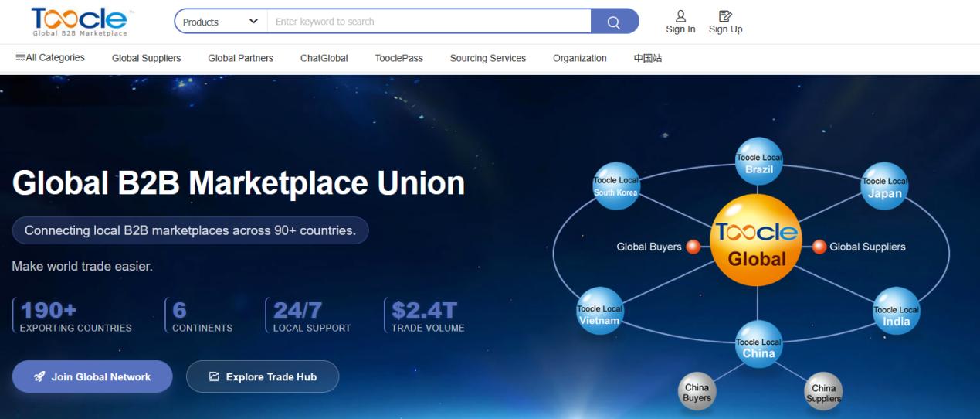980x419 pixels.
Task: Go to Global Suppliers in navigation bar
Action: pos(146,58)
